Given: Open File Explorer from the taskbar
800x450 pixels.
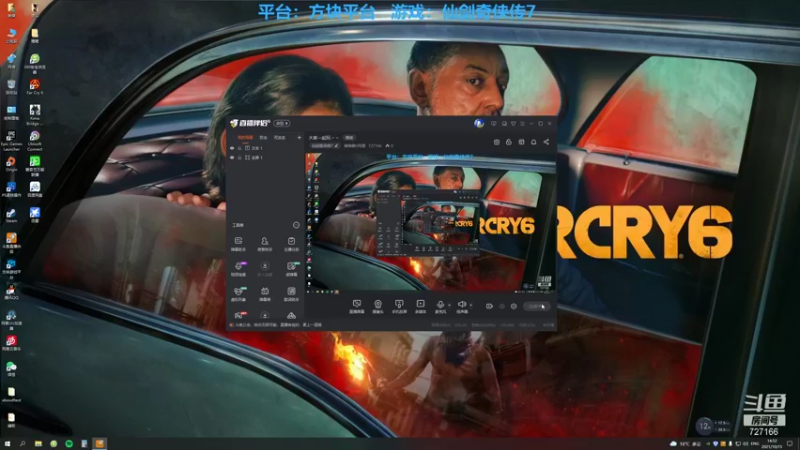Looking at the screenshot, I should (38, 444).
